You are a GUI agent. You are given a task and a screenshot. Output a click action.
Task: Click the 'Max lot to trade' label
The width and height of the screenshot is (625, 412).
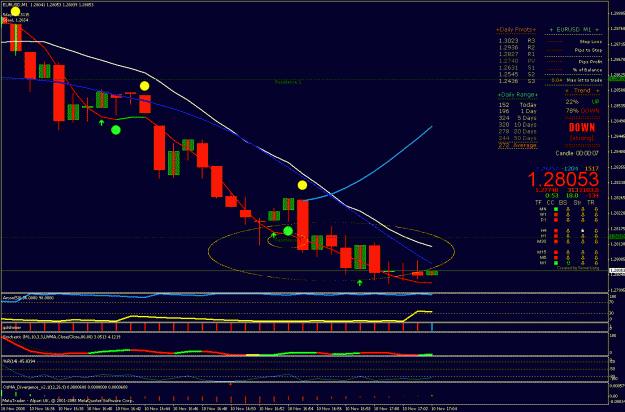coord(584,80)
